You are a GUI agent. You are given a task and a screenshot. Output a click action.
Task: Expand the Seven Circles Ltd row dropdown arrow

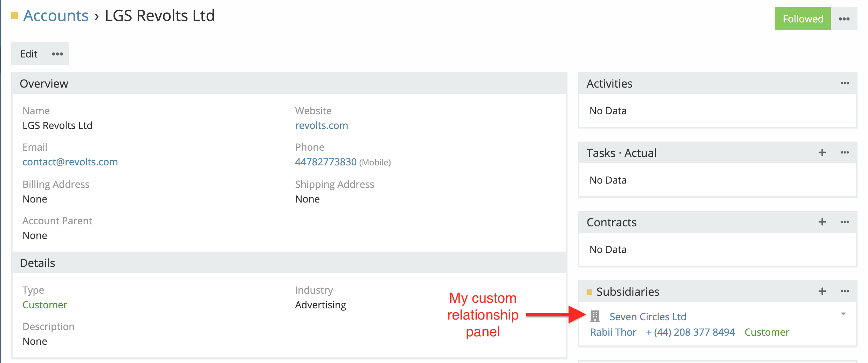click(843, 314)
